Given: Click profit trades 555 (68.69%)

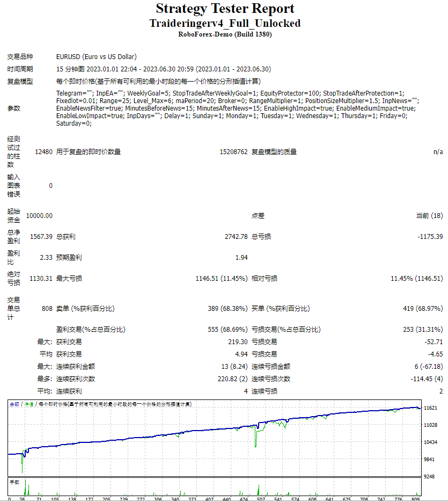Looking at the screenshot, I should click(227, 330).
